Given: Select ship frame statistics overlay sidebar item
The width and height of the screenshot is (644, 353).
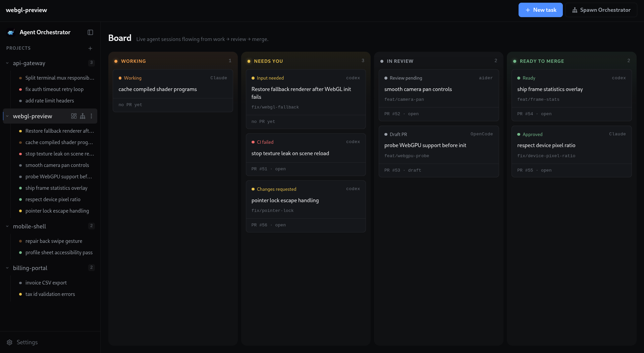Looking at the screenshot, I should point(56,188).
